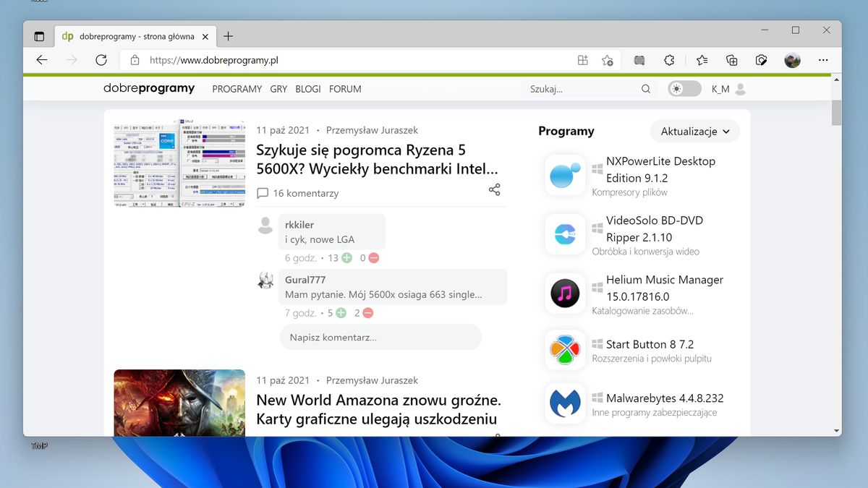Viewport: 868px width, 488px height.
Task: Open the VideoSolo BD-DVD Ripper icon
Action: click(x=565, y=234)
